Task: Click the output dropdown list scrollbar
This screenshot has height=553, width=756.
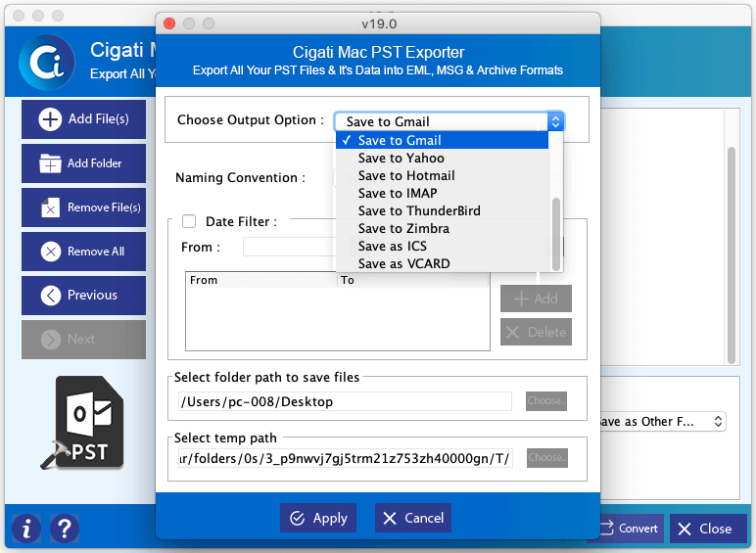Action: pyautogui.click(x=556, y=234)
